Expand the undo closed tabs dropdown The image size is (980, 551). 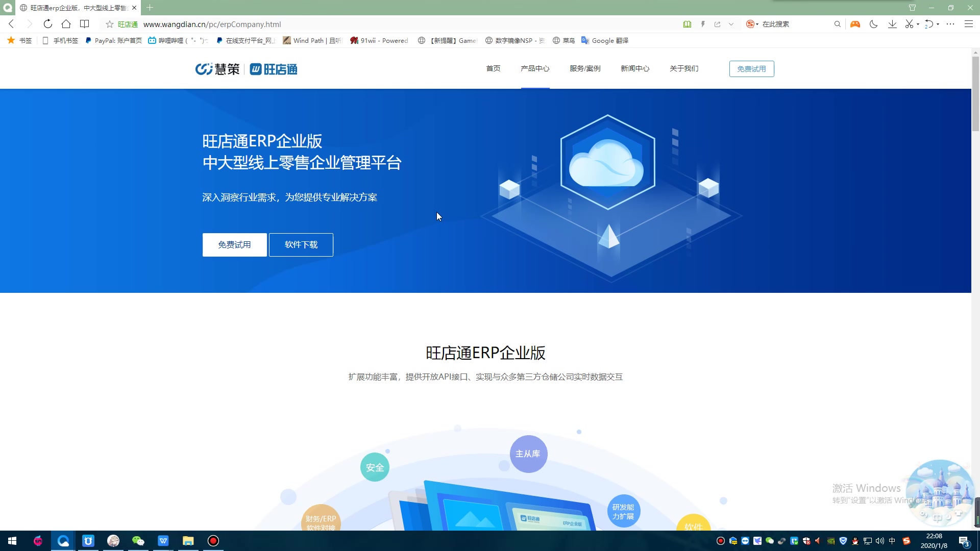click(938, 24)
